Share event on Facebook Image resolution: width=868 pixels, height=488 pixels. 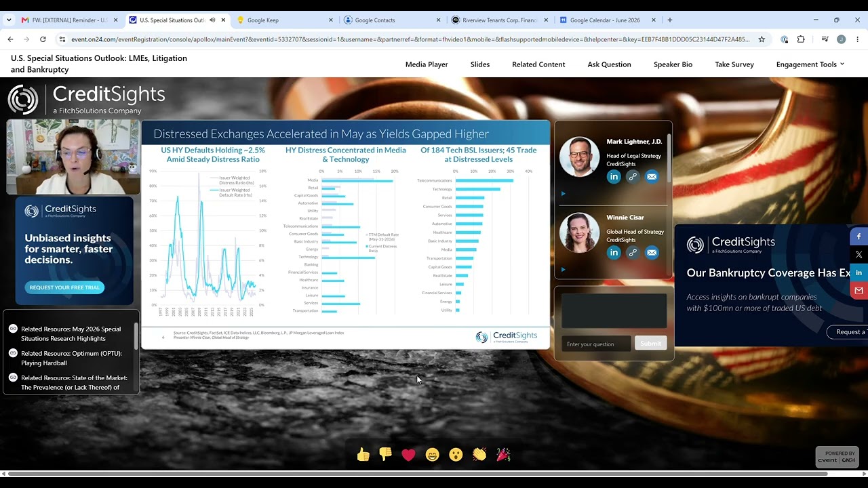(859, 237)
